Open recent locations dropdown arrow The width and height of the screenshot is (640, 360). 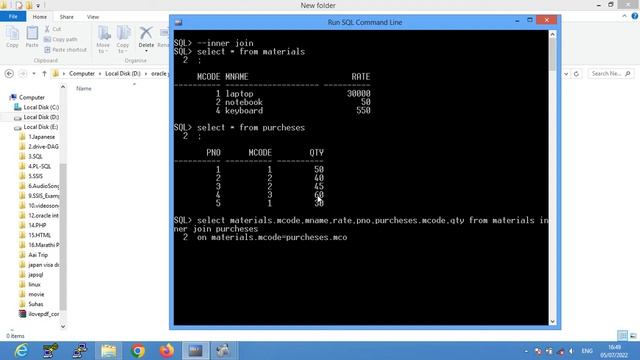[33, 73]
